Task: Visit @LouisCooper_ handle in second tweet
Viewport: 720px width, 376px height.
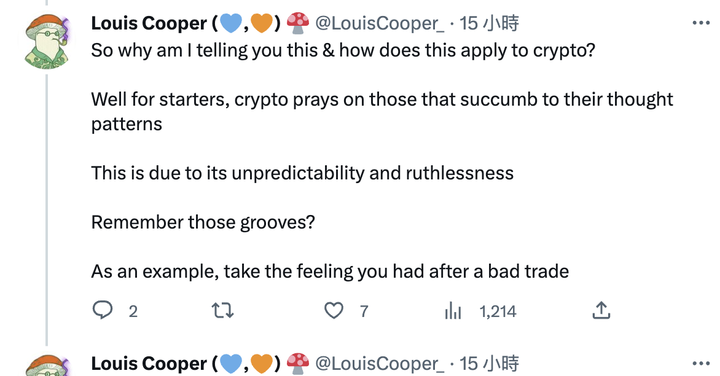Action: [380, 364]
